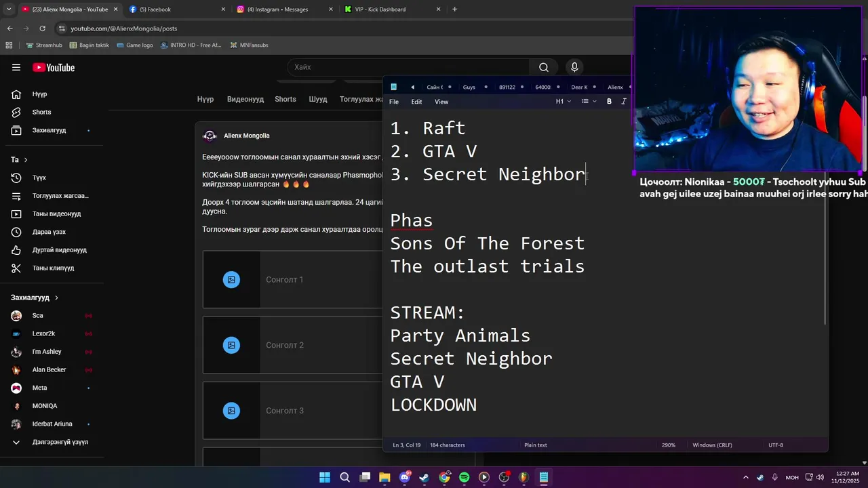Expand the Захиалгууд section header chevron
This screenshot has width=868, height=488.
click(56, 298)
